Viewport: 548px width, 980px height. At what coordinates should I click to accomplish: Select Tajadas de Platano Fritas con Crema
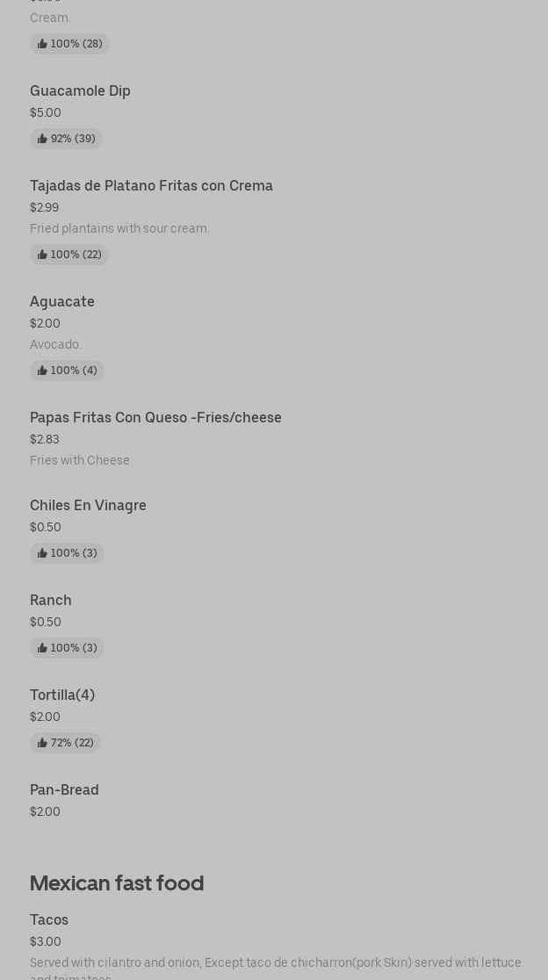(151, 186)
